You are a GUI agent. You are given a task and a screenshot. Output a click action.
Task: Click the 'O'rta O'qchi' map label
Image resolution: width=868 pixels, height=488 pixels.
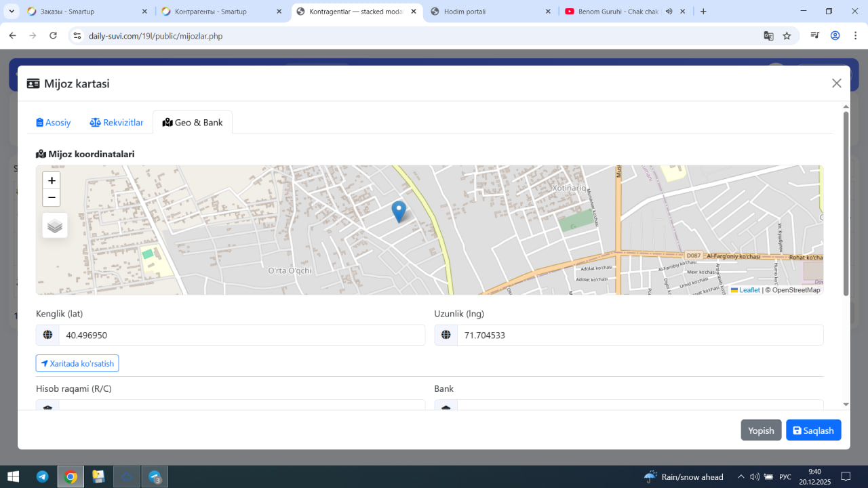(x=290, y=270)
